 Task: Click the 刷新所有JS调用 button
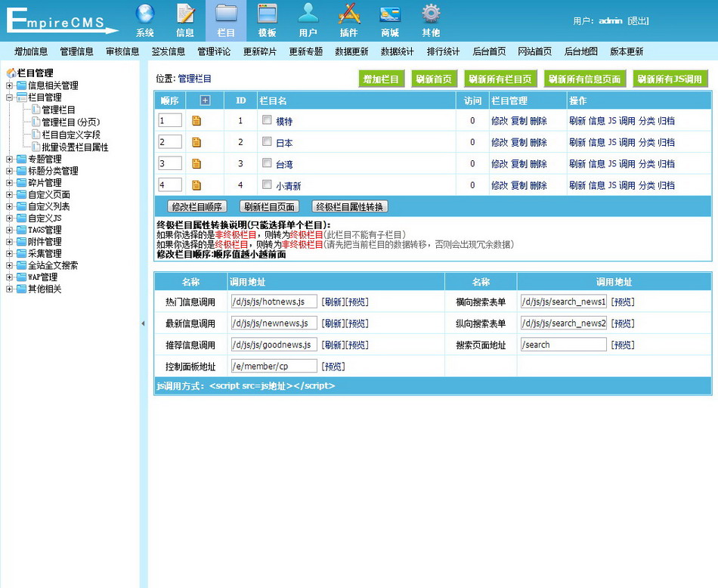(670, 79)
